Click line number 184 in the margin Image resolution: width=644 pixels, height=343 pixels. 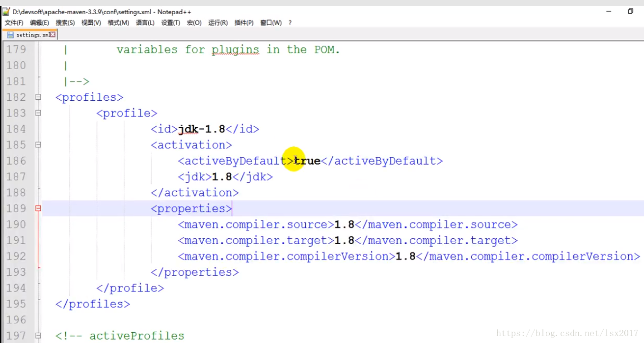coord(16,129)
